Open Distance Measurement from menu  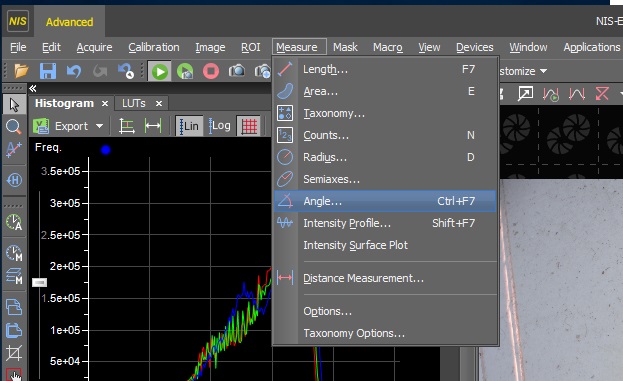pyautogui.click(x=385, y=278)
